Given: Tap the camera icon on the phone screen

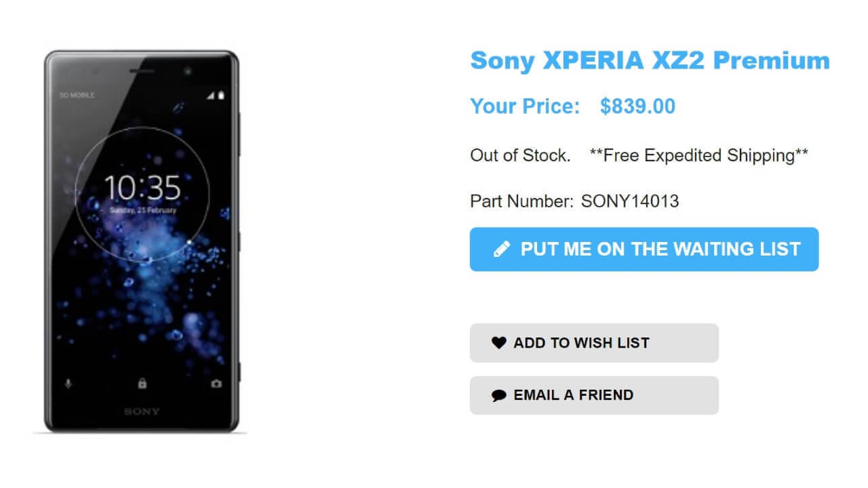Looking at the screenshot, I should click(216, 384).
